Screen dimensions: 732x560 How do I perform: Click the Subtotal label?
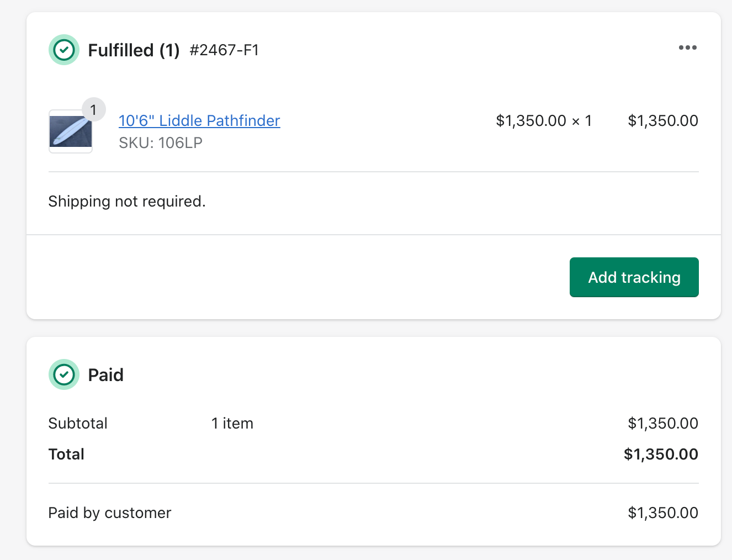point(78,424)
